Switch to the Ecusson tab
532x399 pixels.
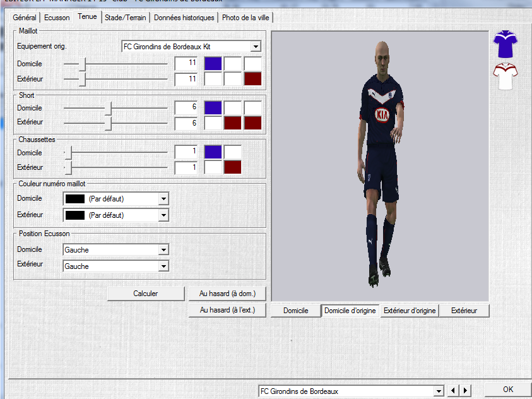[57, 18]
